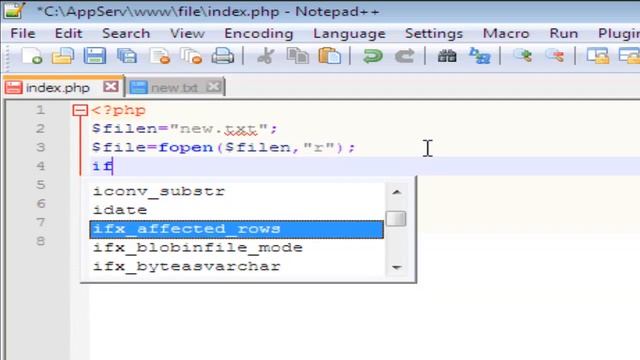Viewport: 640px width, 360px height.
Task: Click the Print toolbar icon
Action: [222, 56]
